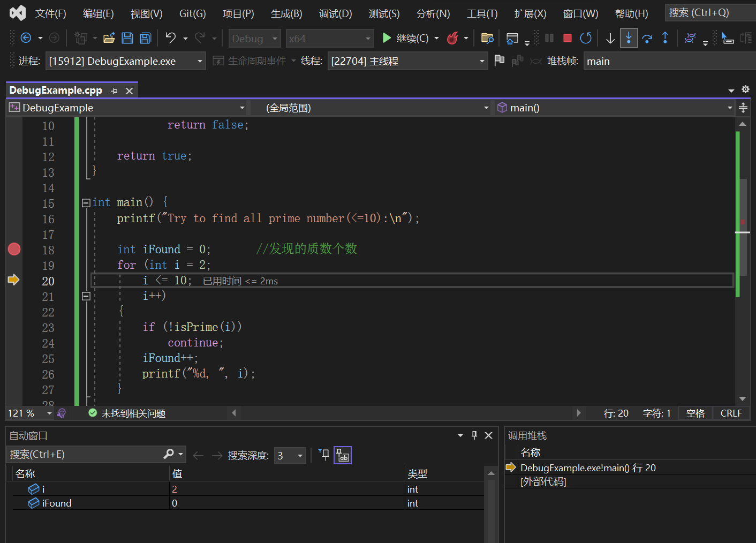Click the 值 column header in Autos
Image resolution: width=756 pixels, height=543 pixels.
[287, 473]
